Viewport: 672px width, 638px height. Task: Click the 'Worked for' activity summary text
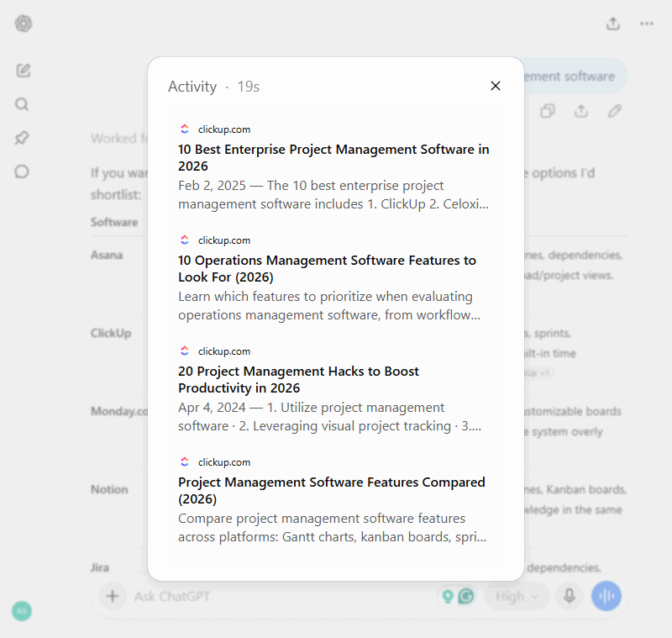pyautogui.click(x=119, y=138)
